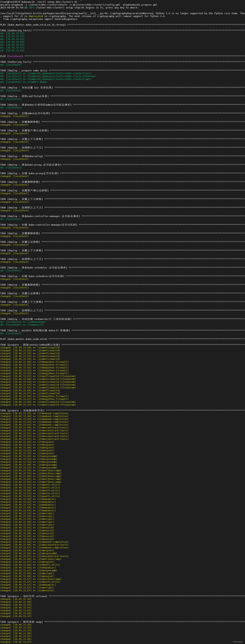Click "TASK [deploy : 读取ca证书stat信息]"

24,96
